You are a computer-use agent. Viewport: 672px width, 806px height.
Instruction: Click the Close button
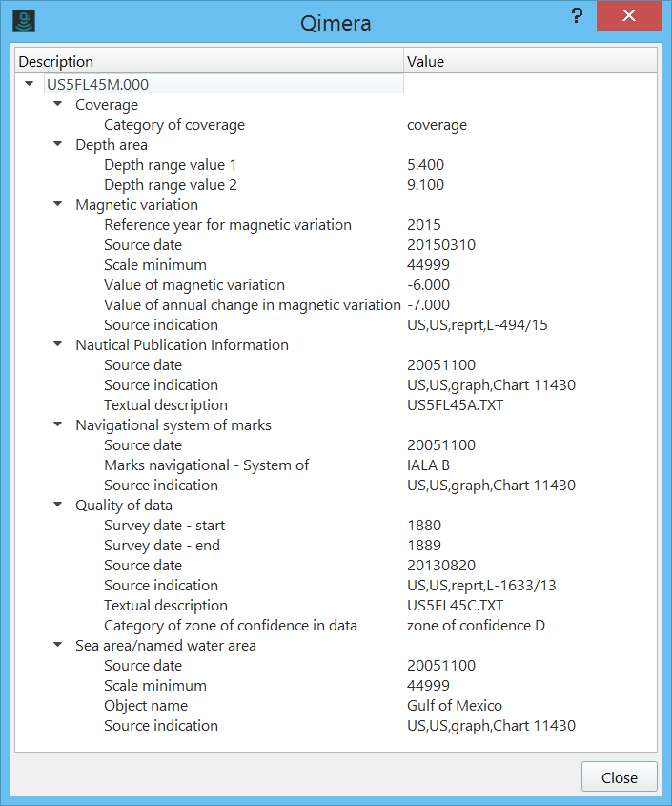[619, 777]
